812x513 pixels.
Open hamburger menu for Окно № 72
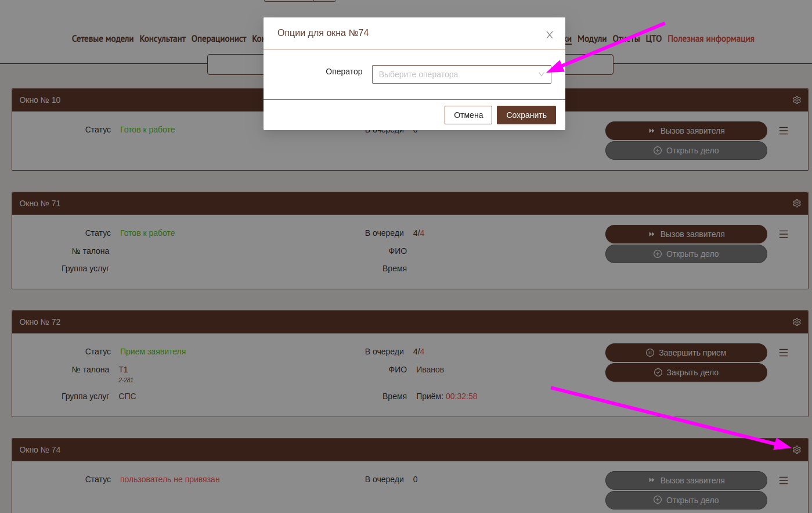pos(783,353)
